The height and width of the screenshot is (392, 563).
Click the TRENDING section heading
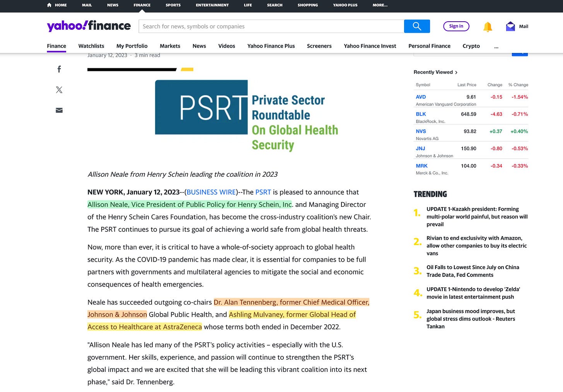point(430,194)
